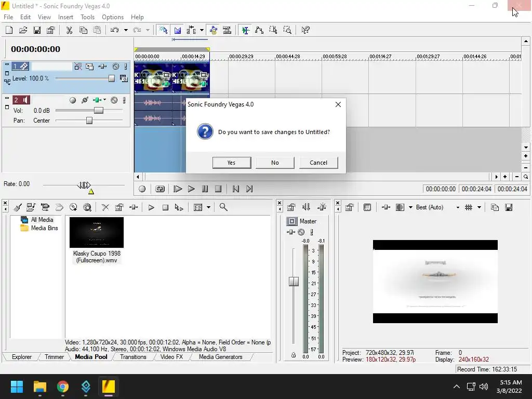The image size is (532, 399).
Task: Open Track FX on video track 1
Action: click(102, 66)
